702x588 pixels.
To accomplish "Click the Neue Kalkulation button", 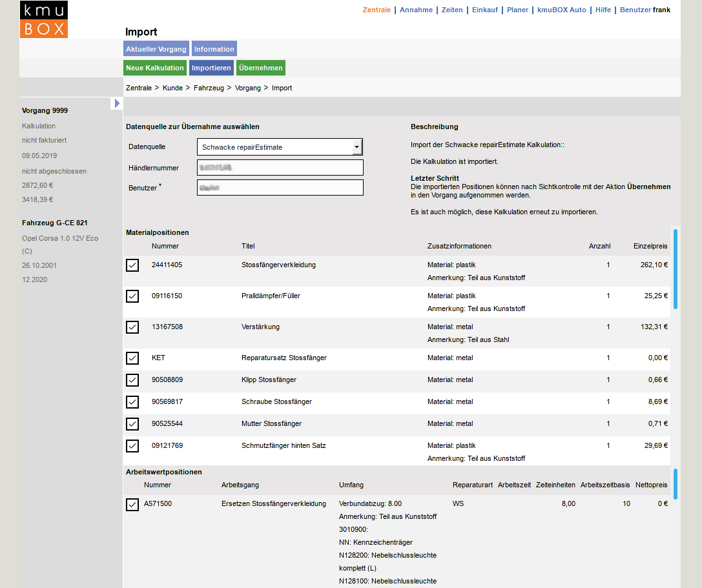I will (x=155, y=68).
